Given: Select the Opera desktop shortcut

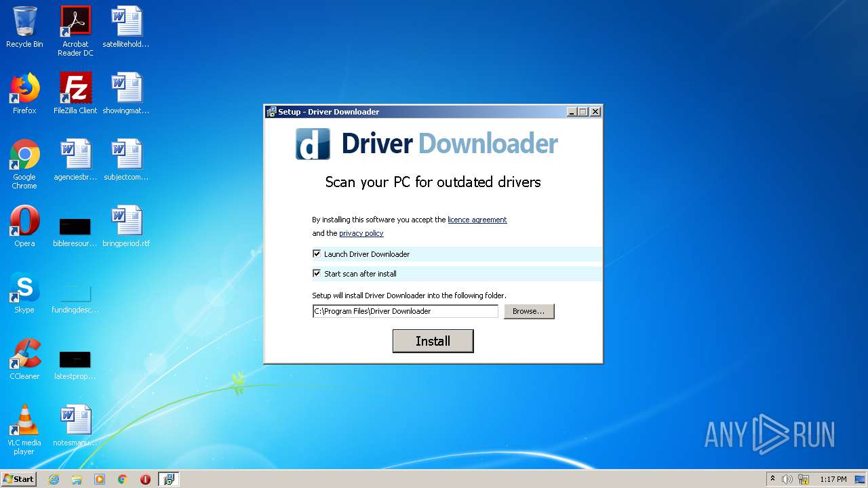Looking at the screenshot, I should pyautogui.click(x=24, y=226).
